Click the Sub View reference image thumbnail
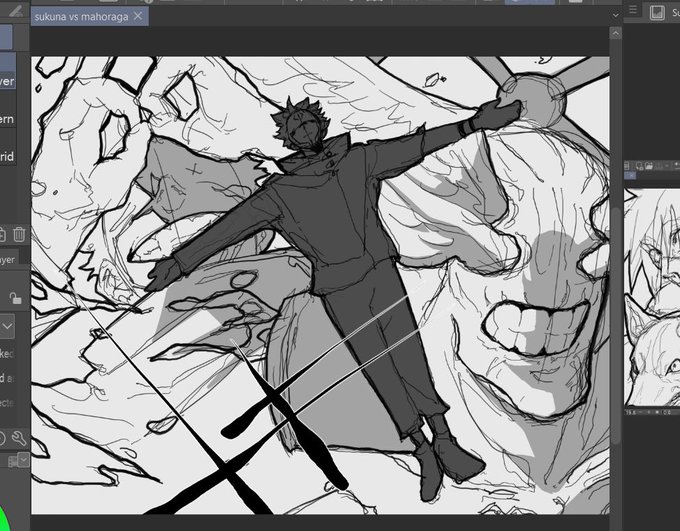This screenshot has height=531, width=680. pos(652,298)
